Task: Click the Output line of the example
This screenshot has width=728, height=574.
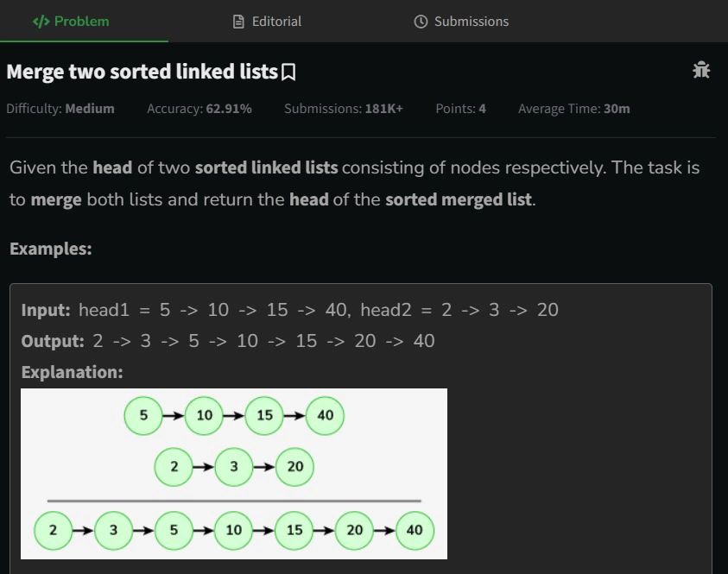Action: 228,341
